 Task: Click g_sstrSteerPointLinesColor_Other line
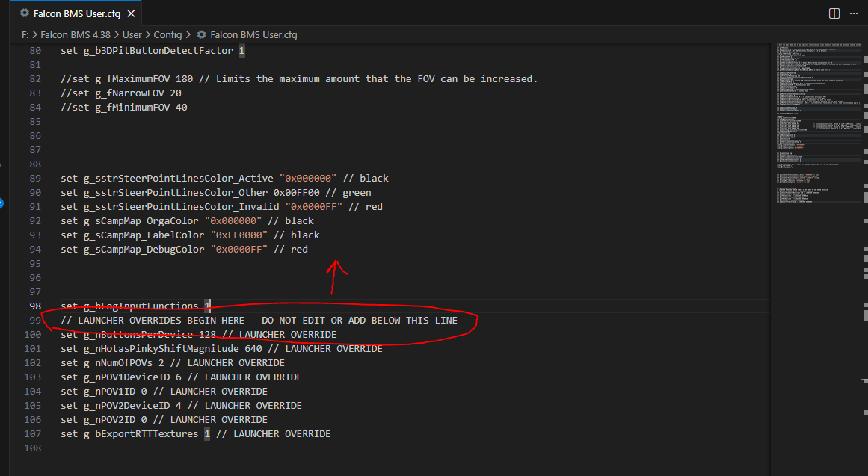(x=216, y=193)
